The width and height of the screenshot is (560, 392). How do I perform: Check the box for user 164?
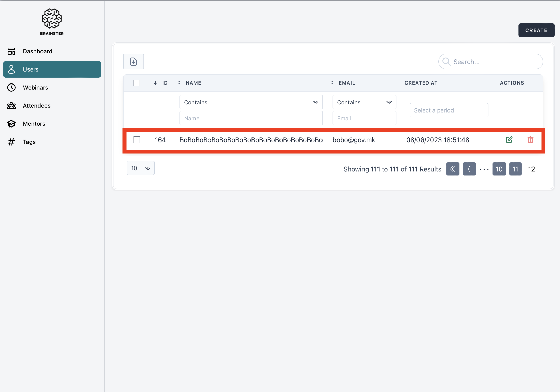137,140
